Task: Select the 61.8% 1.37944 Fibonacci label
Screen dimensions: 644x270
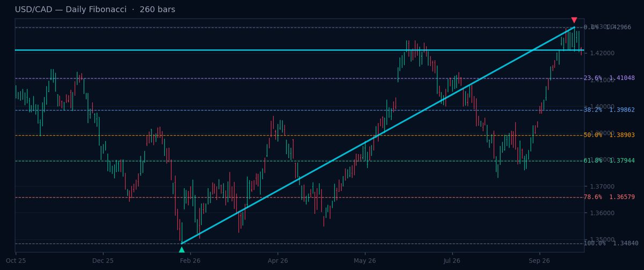Action: point(609,160)
